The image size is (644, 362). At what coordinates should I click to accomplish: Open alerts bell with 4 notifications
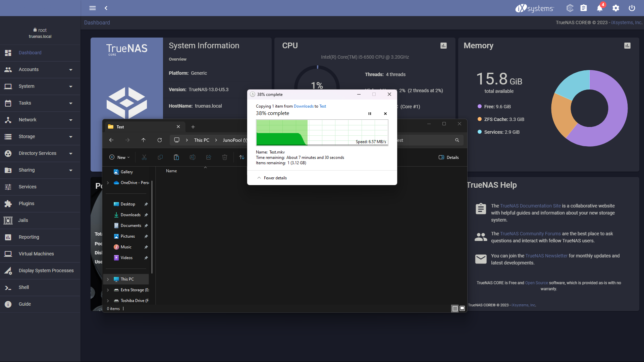point(600,8)
